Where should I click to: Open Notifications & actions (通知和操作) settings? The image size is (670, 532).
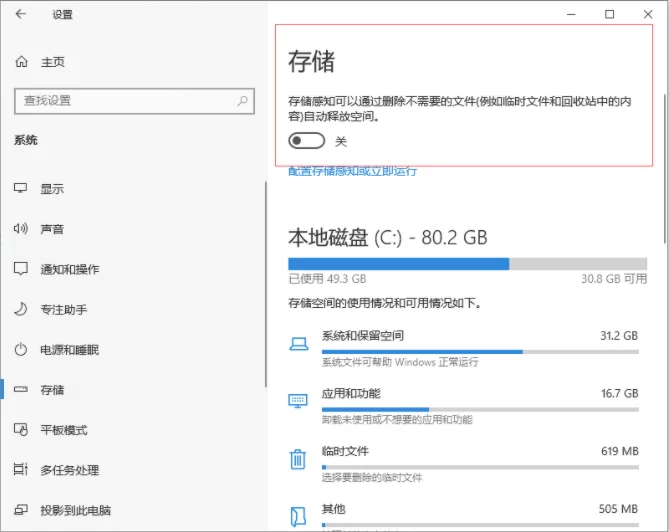pos(69,270)
